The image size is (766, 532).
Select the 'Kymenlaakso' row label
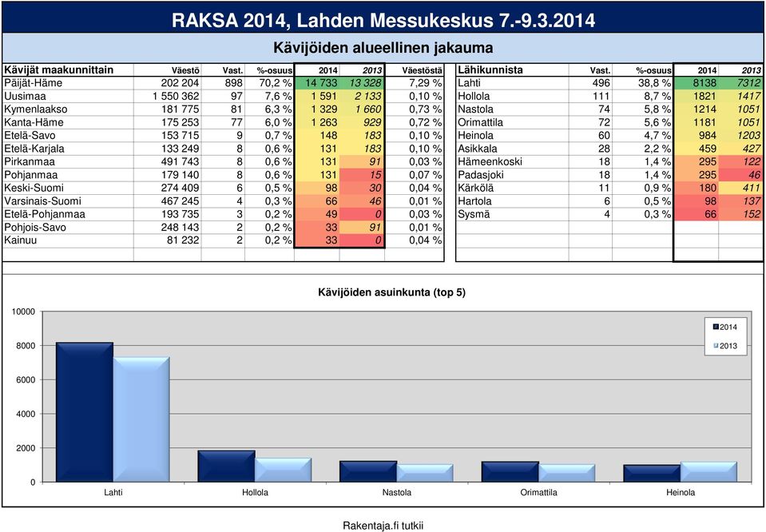point(36,109)
